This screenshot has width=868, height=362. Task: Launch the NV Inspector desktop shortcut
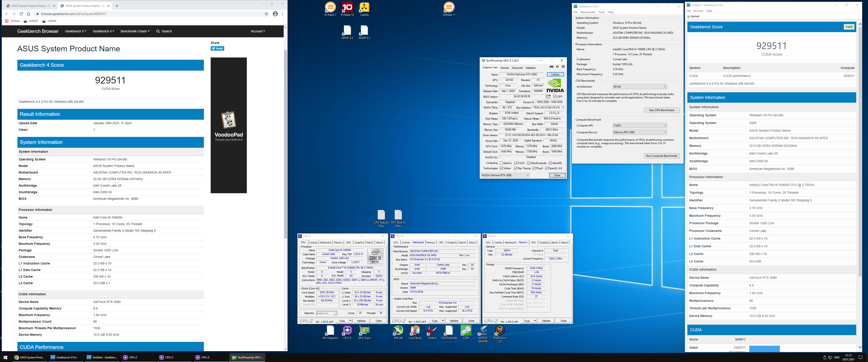[x=330, y=333]
